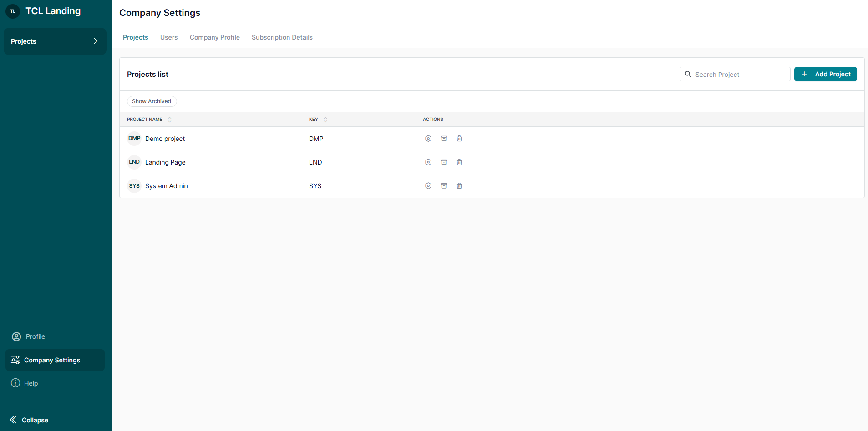Click the TL company logo avatar
Screen dimensions: 868x431
pyautogui.click(x=13, y=11)
